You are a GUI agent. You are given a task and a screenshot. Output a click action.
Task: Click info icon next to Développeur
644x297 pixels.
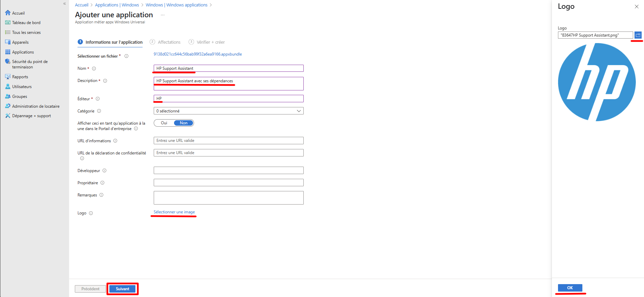point(104,171)
